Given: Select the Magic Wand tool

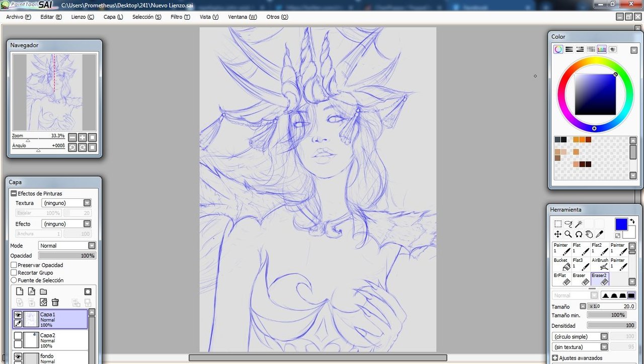Looking at the screenshot, I should (x=579, y=224).
